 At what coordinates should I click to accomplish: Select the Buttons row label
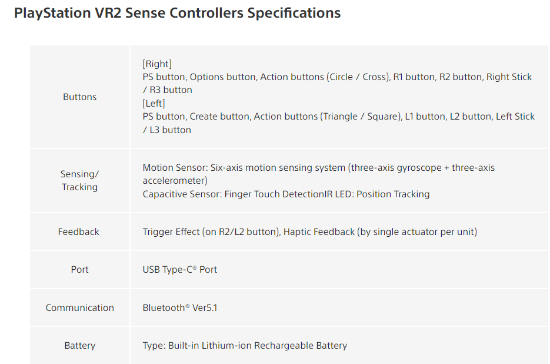click(x=80, y=97)
